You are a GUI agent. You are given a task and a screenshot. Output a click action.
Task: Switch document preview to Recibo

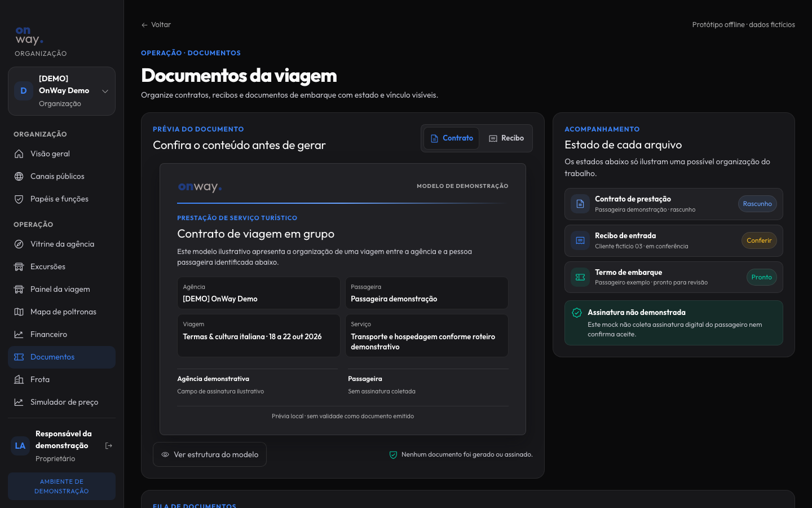click(x=506, y=138)
